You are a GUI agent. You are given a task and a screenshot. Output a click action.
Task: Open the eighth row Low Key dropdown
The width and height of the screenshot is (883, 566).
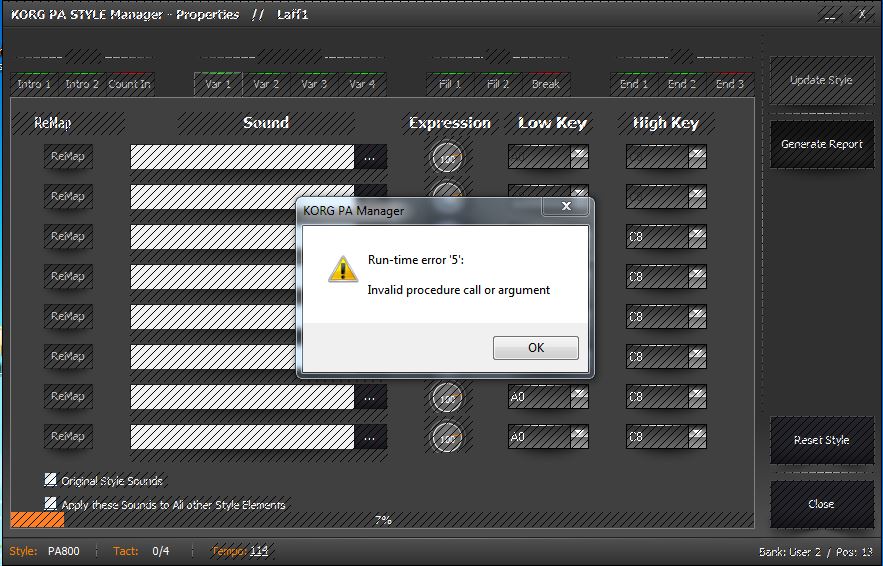tap(579, 436)
